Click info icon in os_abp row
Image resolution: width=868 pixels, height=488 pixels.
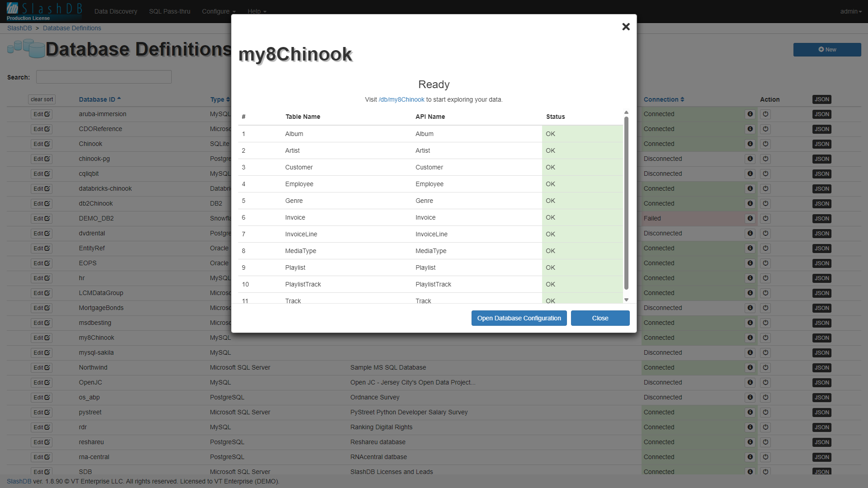tap(750, 397)
